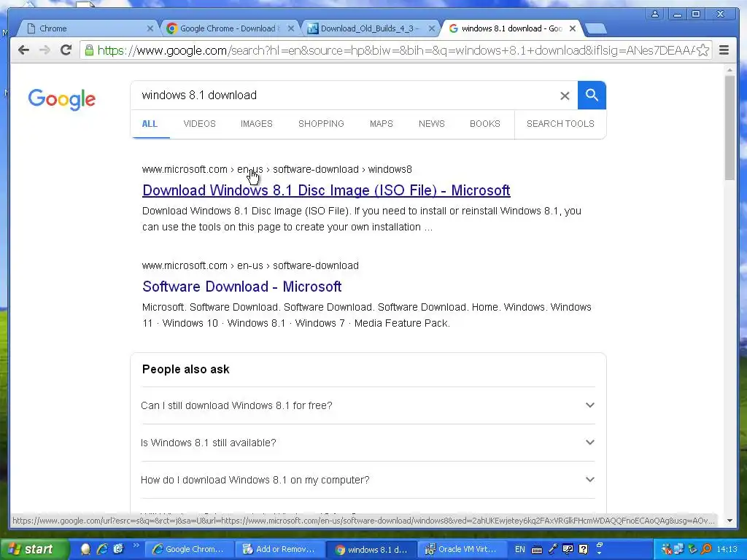
Task: Expand 'Is Windows 8.1 still available?' question
Action: (x=368, y=443)
